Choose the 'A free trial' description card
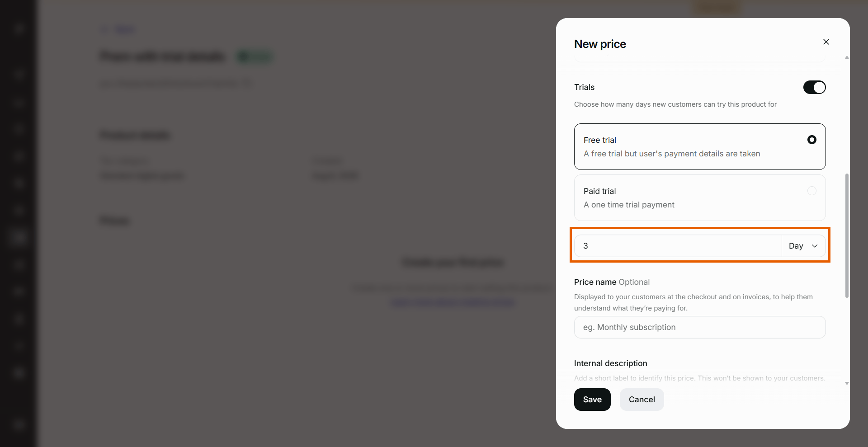 [x=700, y=146]
